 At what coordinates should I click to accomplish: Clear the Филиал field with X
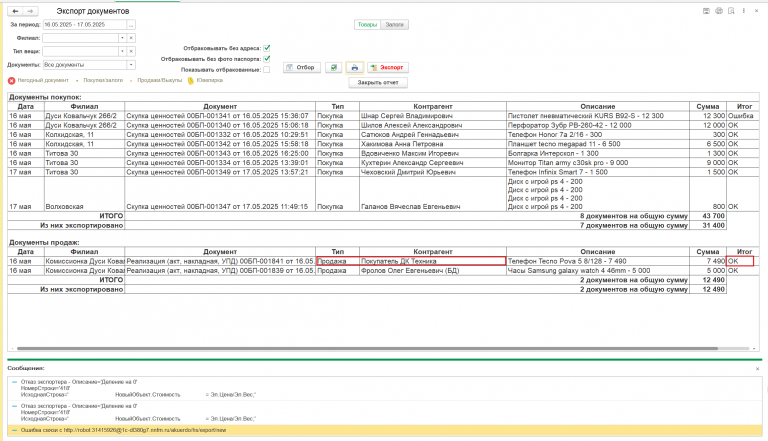pyautogui.click(x=131, y=38)
